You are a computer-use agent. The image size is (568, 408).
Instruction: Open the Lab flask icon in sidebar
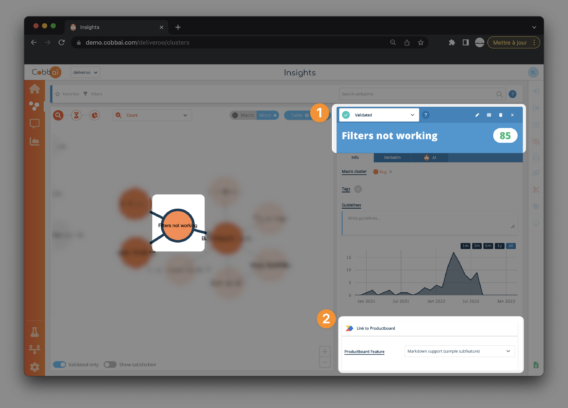coord(35,332)
